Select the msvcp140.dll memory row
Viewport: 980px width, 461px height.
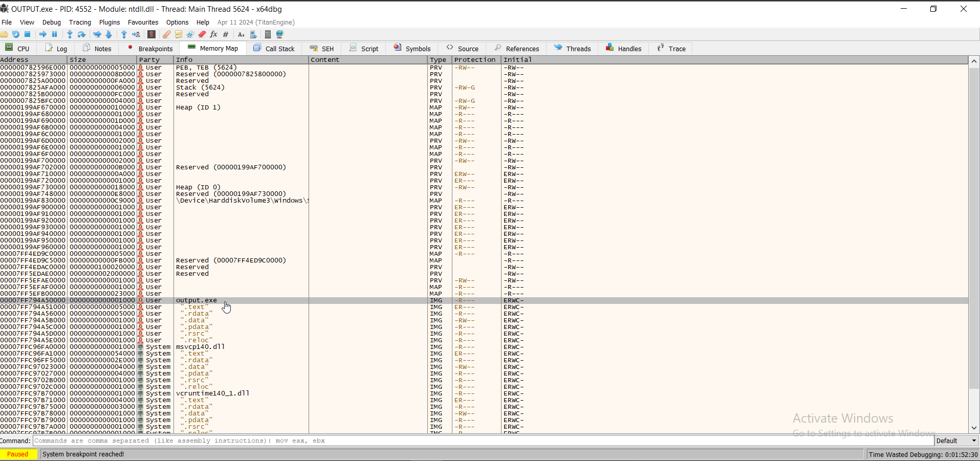point(200,347)
